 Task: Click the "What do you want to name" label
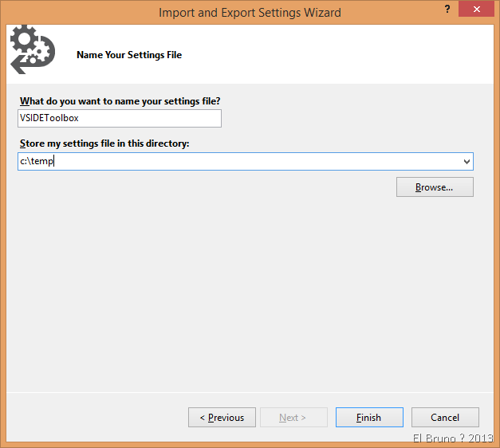point(120,101)
